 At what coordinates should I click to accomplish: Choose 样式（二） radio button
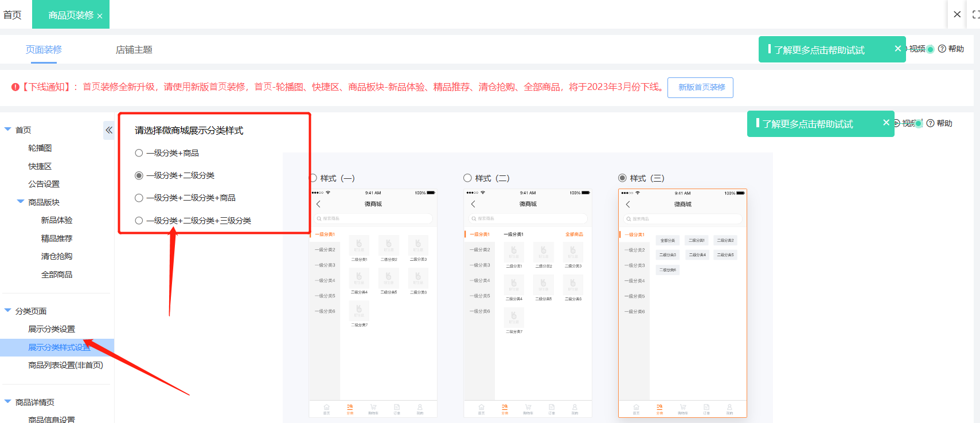tap(467, 178)
